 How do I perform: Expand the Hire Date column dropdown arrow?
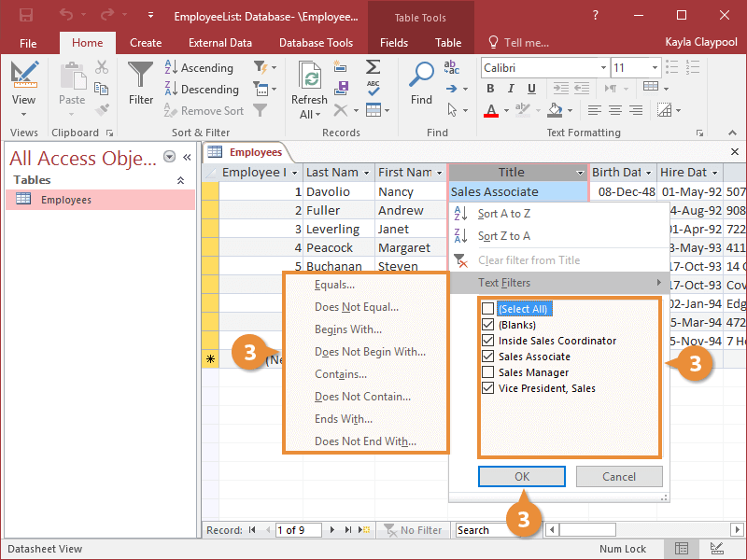tap(716, 173)
